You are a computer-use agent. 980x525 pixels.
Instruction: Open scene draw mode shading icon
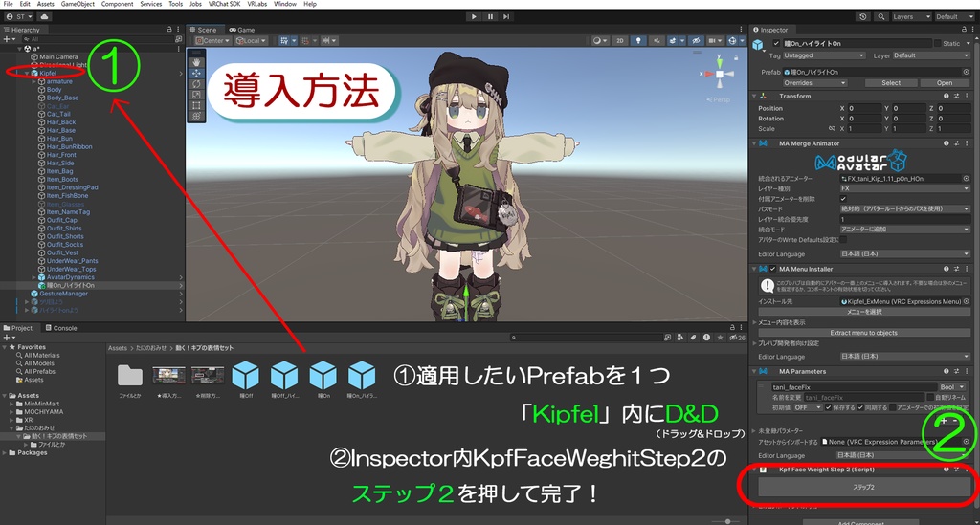[599, 40]
